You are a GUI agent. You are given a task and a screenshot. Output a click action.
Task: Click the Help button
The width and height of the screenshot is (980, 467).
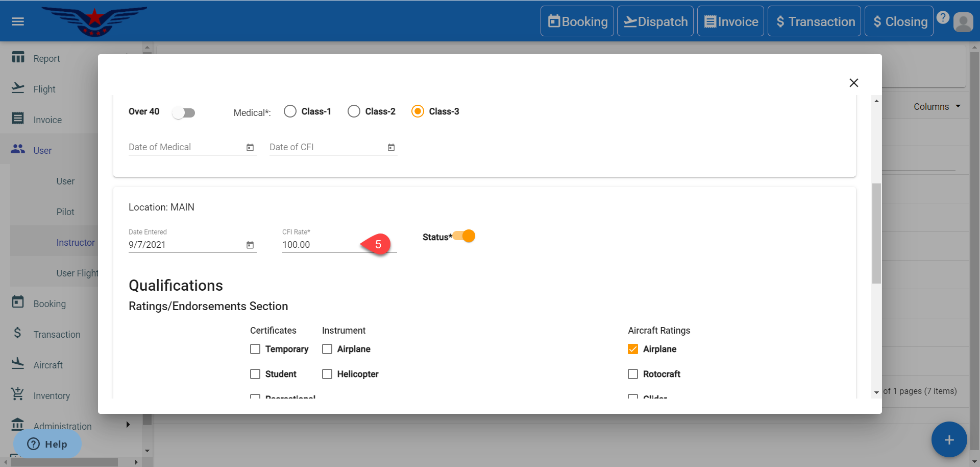[x=47, y=444]
